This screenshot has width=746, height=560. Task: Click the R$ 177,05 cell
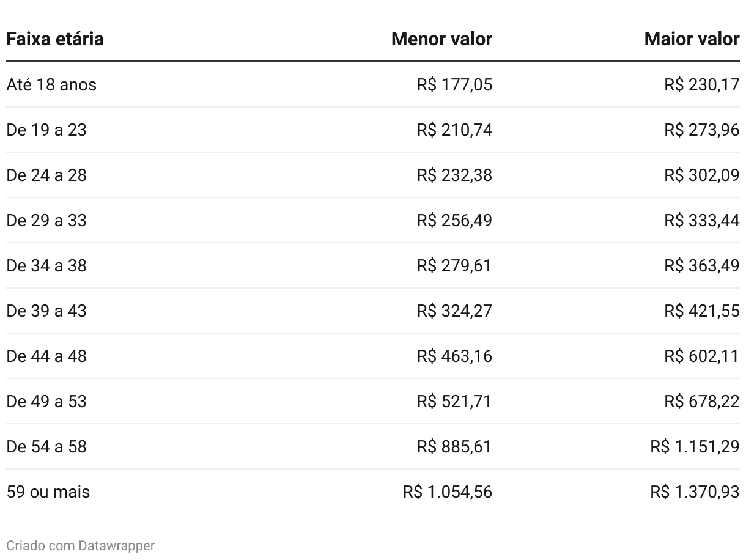click(x=454, y=84)
